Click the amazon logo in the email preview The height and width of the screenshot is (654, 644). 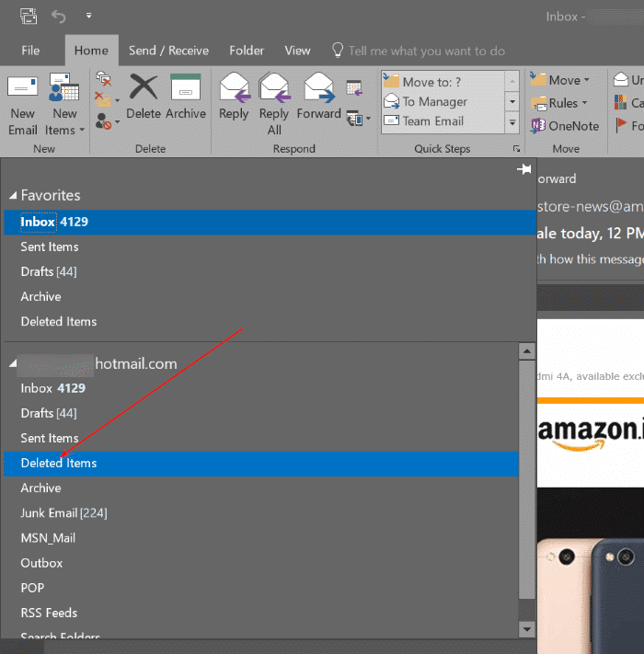591,434
